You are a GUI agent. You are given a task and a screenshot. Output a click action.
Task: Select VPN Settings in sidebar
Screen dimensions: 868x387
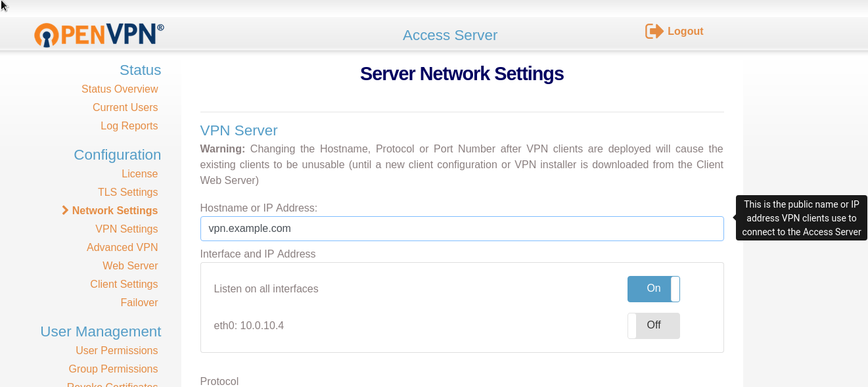(126, 229)
